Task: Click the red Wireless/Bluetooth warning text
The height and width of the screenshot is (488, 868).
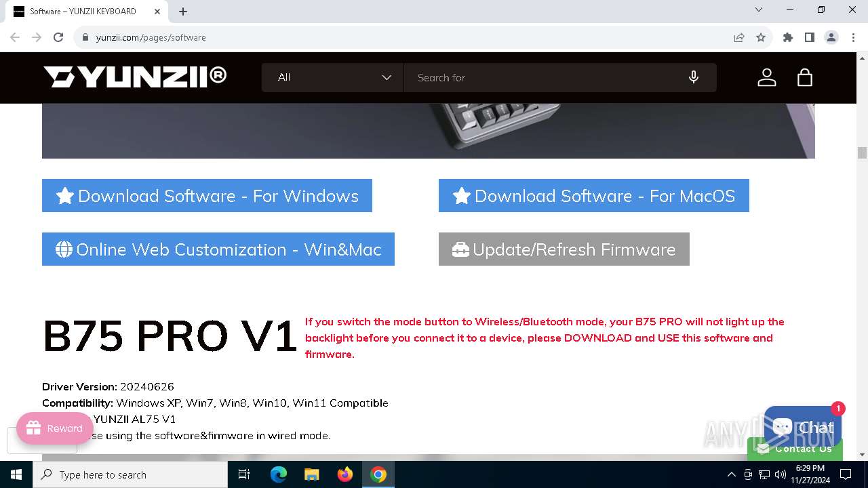Action: coord(545,338)
